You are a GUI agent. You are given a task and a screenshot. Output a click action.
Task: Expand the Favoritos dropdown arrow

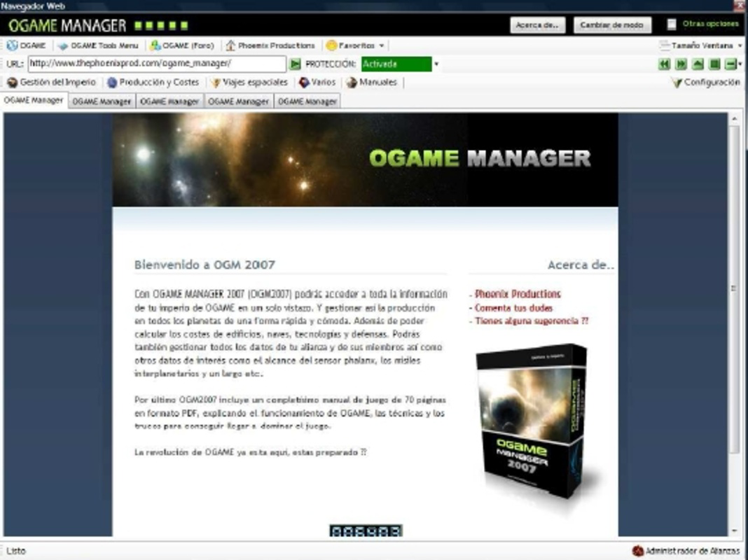coord(382,45)
